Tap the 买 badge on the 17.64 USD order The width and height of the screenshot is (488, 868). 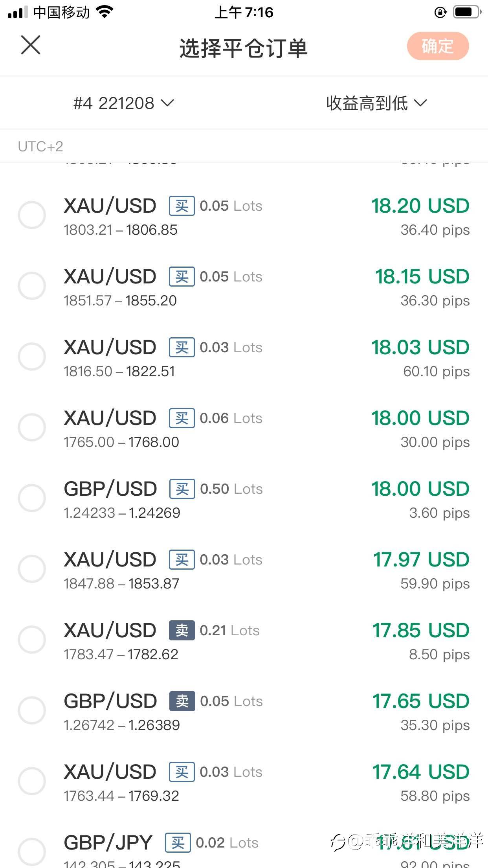click(x=182, y=772)
